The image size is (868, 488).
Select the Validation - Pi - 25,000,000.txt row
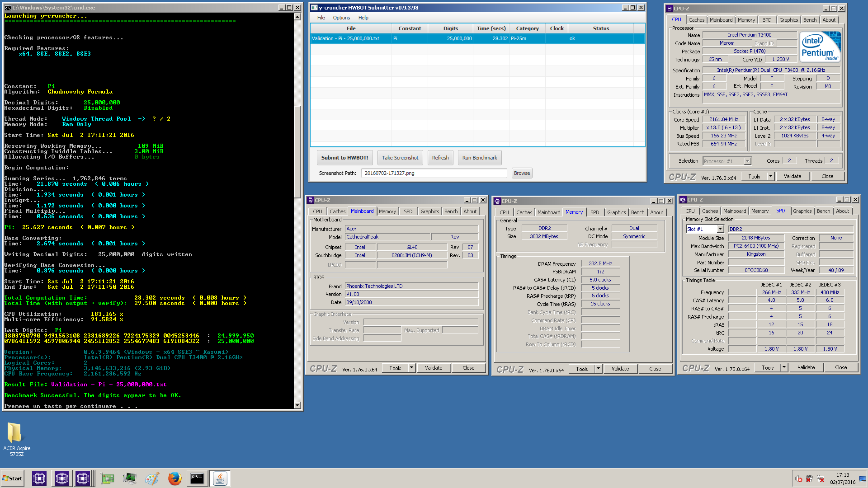click(x=477, y=38)
